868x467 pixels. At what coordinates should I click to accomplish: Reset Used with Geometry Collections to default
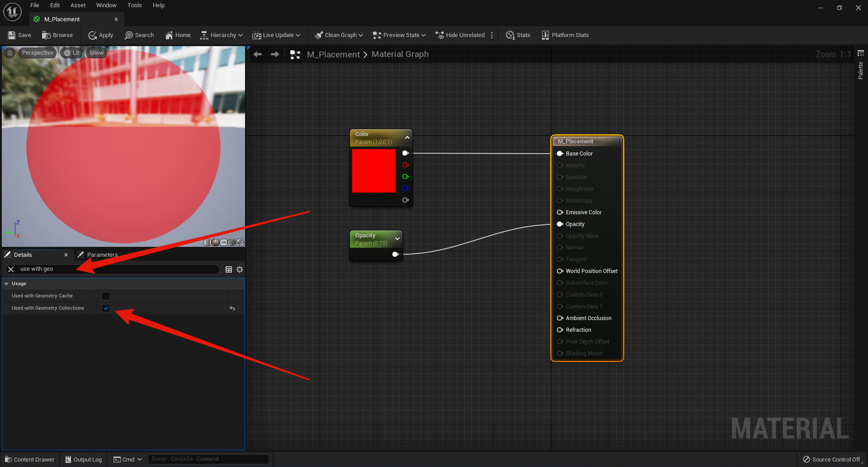pyautogui.click(x=232, y=308)
